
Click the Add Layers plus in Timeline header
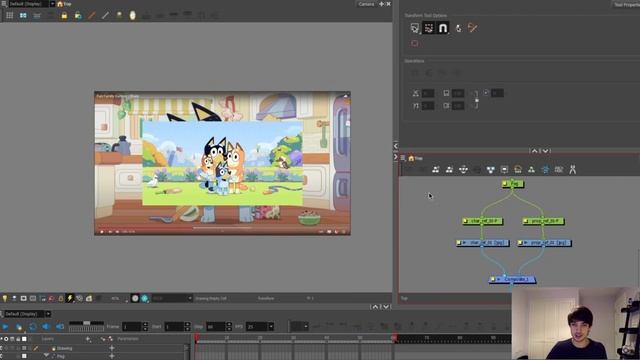pos(88,339)
